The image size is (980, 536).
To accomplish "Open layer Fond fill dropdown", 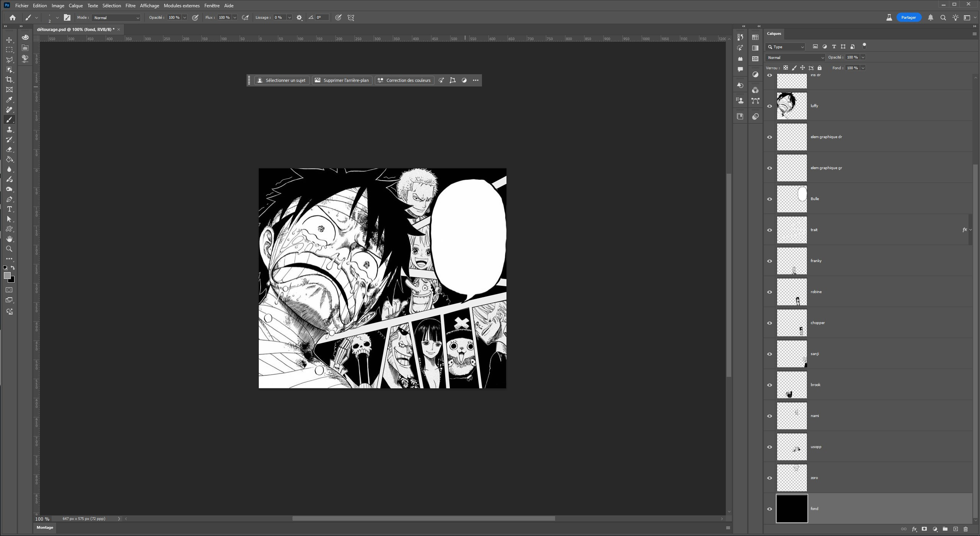I will point(863,68).
